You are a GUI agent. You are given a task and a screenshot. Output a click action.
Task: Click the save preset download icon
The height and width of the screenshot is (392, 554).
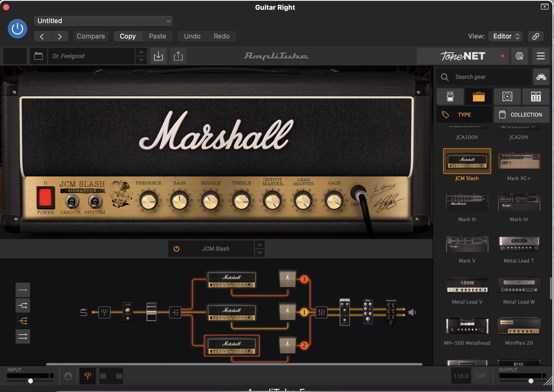tap(158, 56)
